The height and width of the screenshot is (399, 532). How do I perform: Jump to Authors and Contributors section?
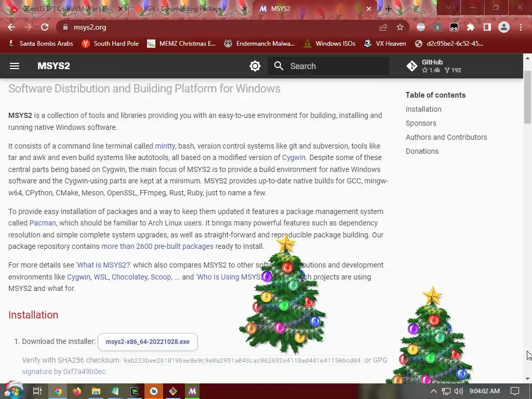446,137
